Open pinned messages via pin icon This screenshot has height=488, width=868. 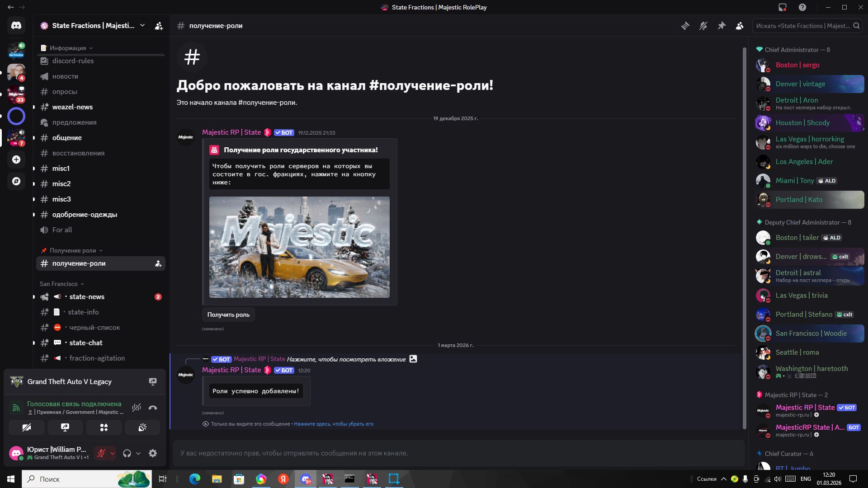tap(722, 26)
